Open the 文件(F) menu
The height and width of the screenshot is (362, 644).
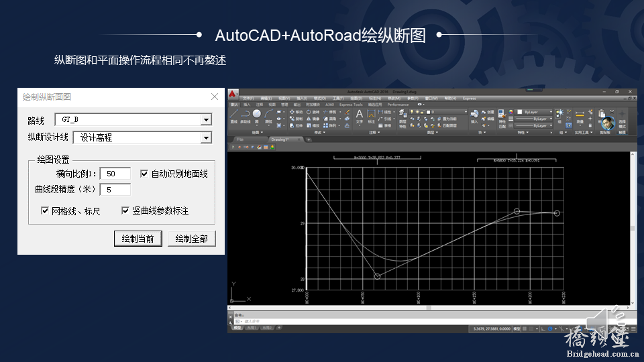[x=248, y=99]
